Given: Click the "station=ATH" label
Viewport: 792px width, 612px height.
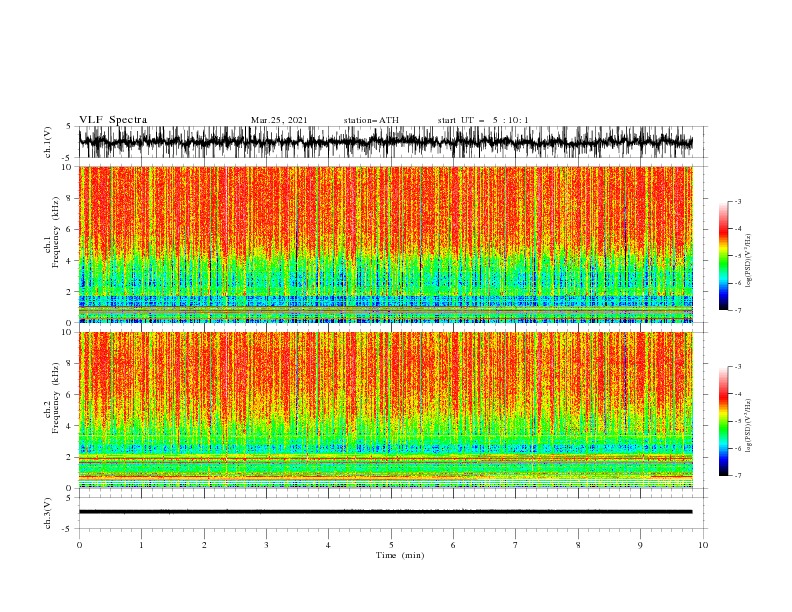Looking at the screenshot, I should pos(371,120).
